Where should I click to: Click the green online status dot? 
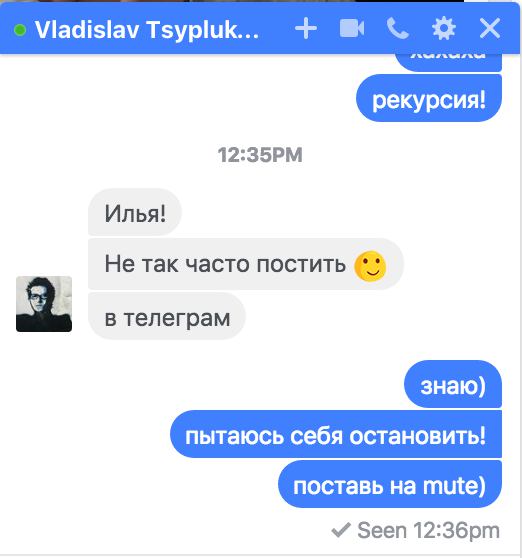point(20,30)
